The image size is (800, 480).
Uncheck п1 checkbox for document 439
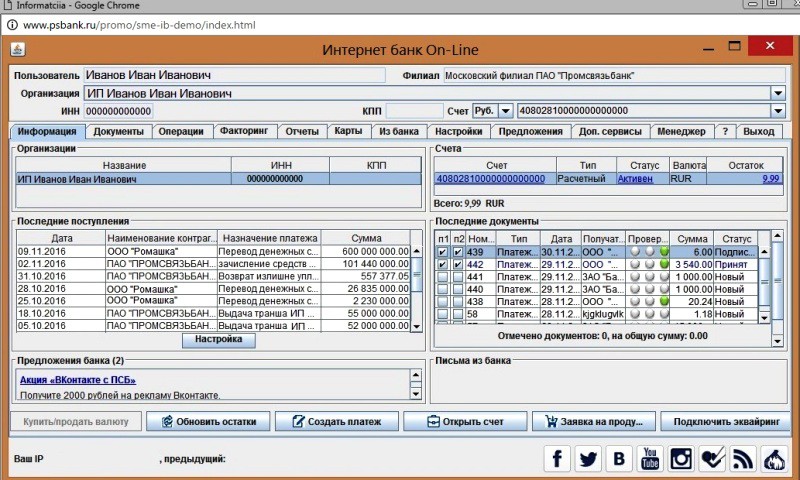(x=443, y=252)
